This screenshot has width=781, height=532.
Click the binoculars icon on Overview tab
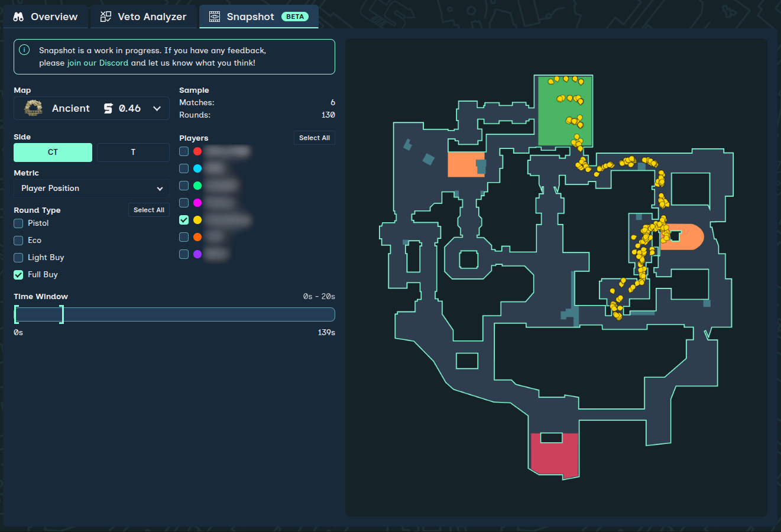18,17
